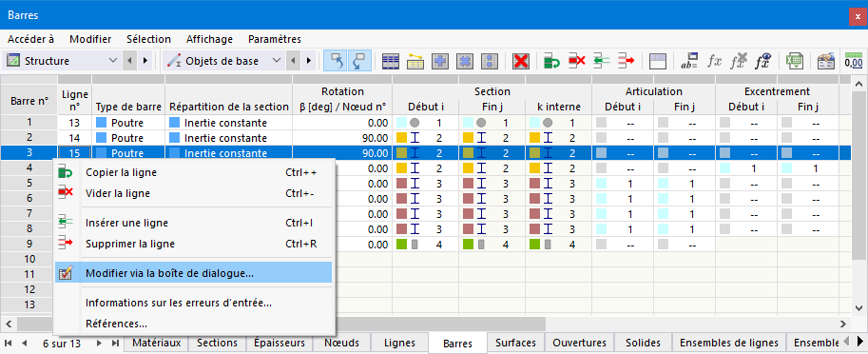Switch to the Ouvertures tab
Image resolution: width=868 pixels, height=354 pixels.
[x=580, y=343]
